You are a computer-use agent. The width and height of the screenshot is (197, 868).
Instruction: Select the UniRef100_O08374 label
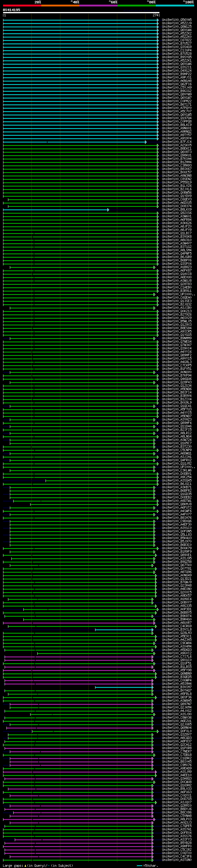pos(177,206)
